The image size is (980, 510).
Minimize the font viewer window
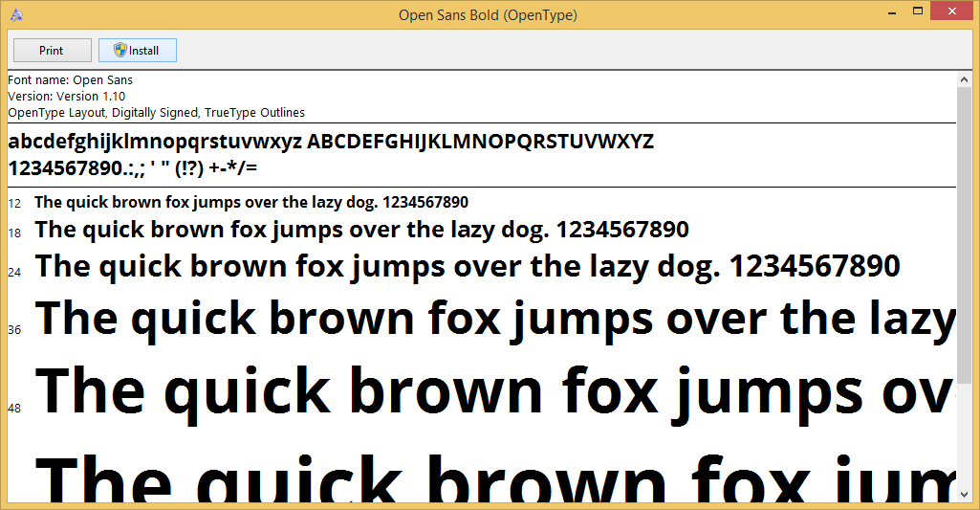[x=892, y=11]
